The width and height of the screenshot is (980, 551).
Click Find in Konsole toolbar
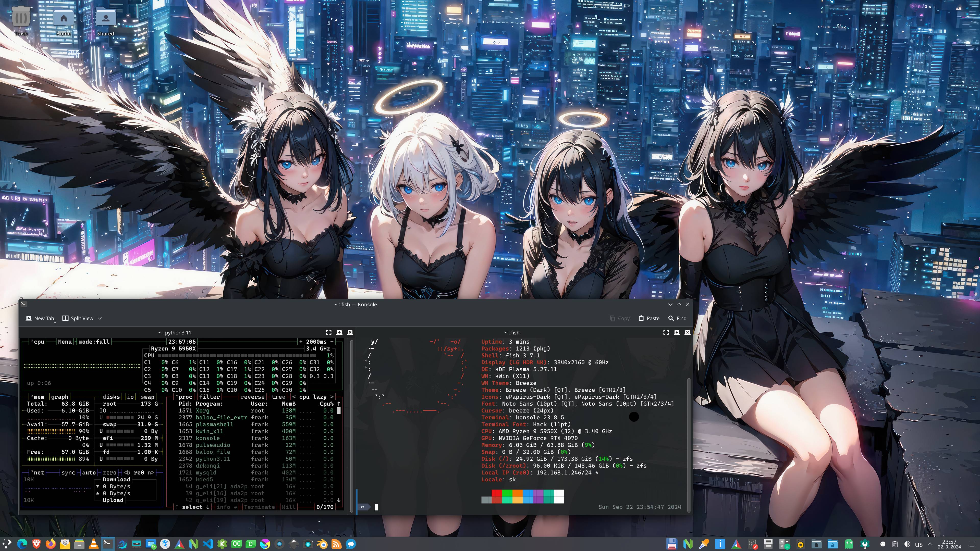(x=678, y=318)
